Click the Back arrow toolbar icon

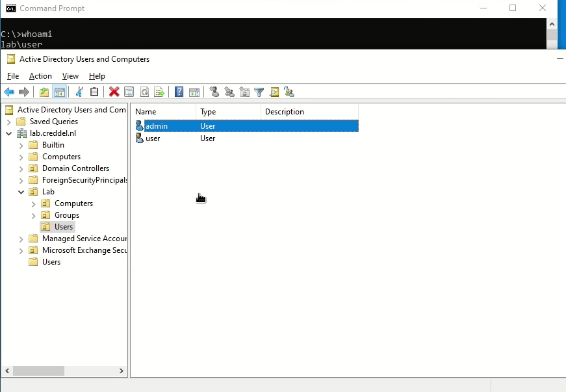pyautogui.click(x=9, y=92)
